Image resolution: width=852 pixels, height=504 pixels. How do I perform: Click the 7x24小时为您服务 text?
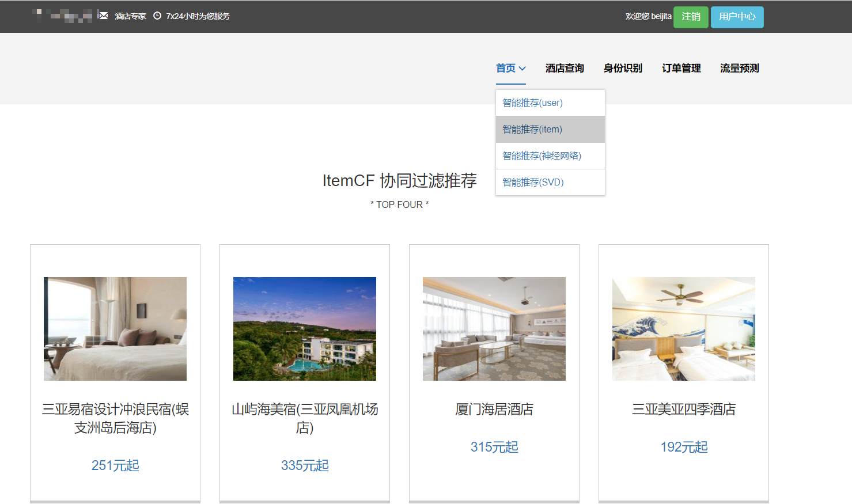point(198,16)
